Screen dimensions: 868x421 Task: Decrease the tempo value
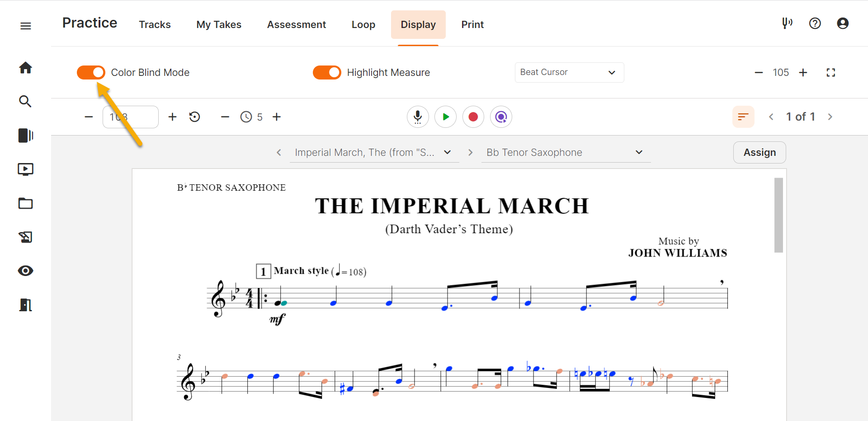(89, 117)
